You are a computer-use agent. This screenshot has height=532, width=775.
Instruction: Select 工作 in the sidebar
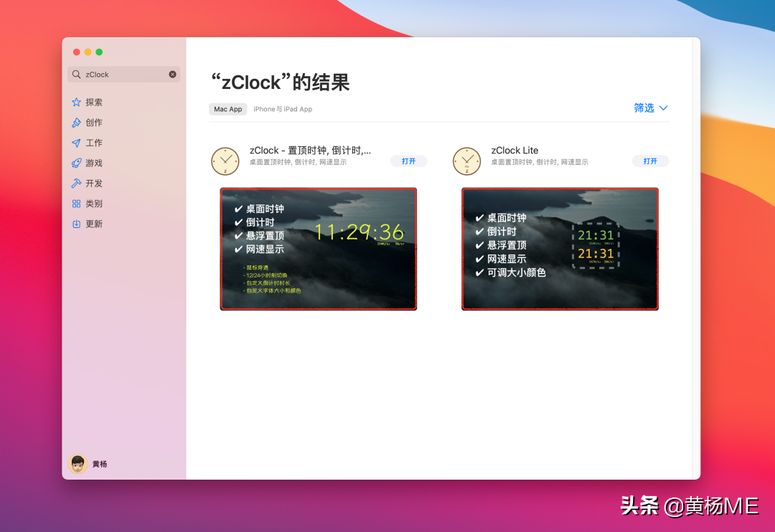point(94,143)
